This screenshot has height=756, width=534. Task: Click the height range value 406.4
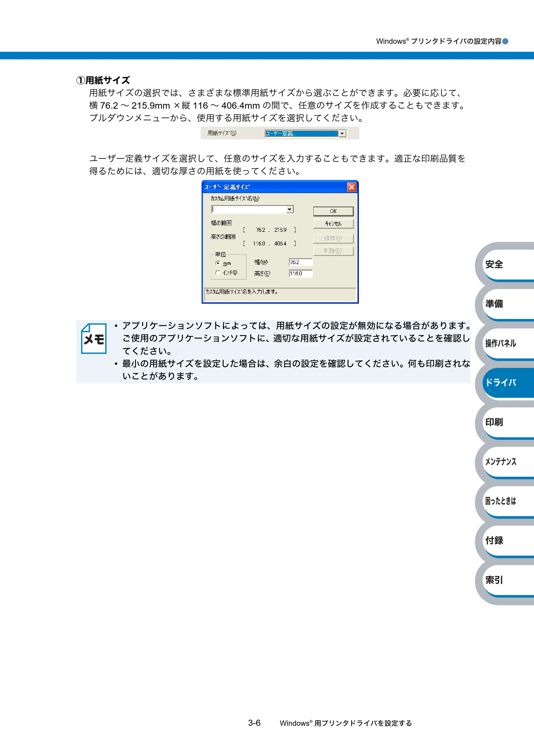[x=281, y=244]
